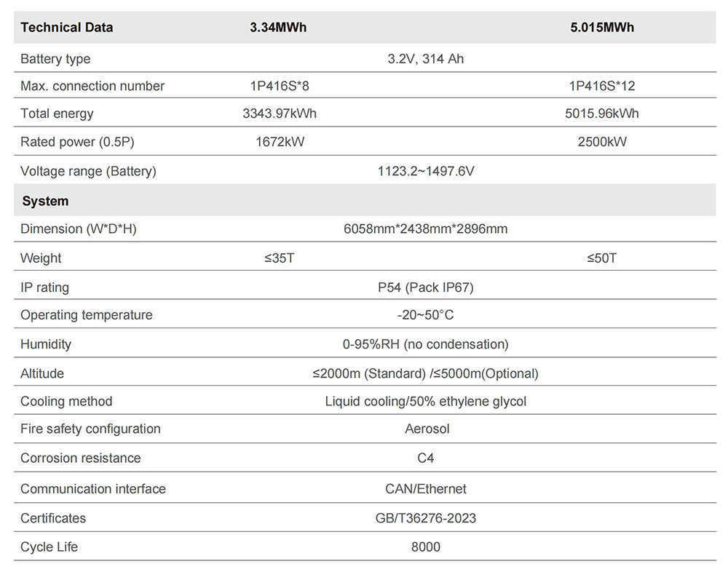Select the Aerosol fire safety value
728x572 pixels.
click(x=427, y=429)
